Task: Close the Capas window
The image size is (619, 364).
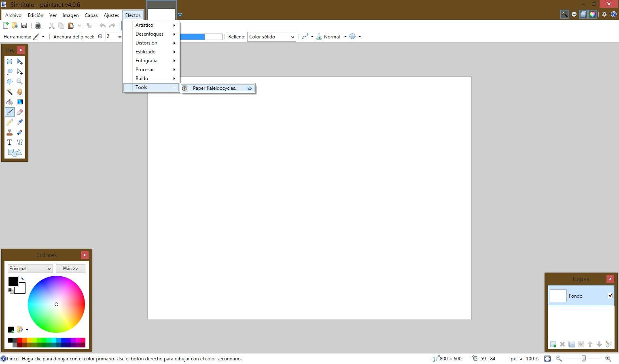Action: pos(610,279)
